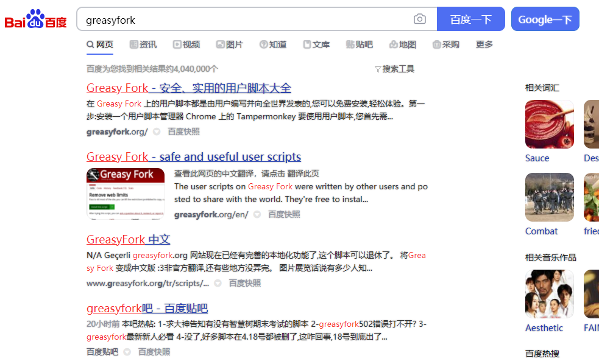
Task: Click the 百度一下 search button
Action: (471, 19)
